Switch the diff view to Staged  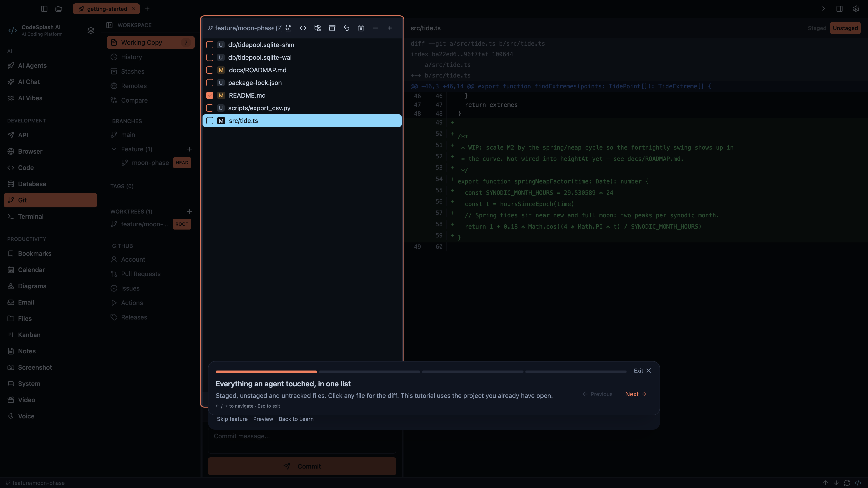tap(817, 28)
